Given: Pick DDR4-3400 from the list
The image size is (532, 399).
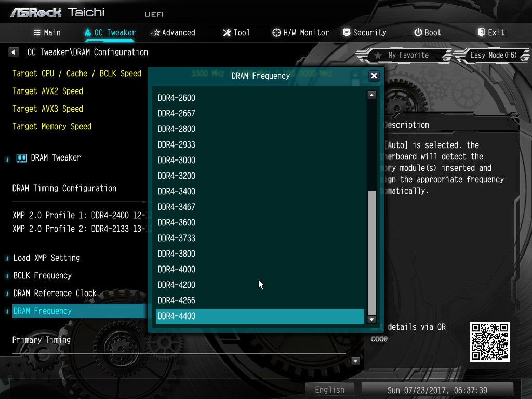Looking at the screenshot, I should pos(260,192).
